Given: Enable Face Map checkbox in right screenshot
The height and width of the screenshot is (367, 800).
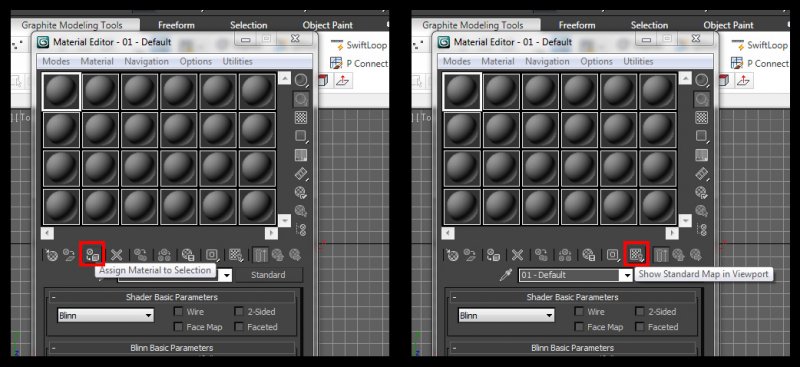Looking at the screenshot, I should click(x=579, y=327).
